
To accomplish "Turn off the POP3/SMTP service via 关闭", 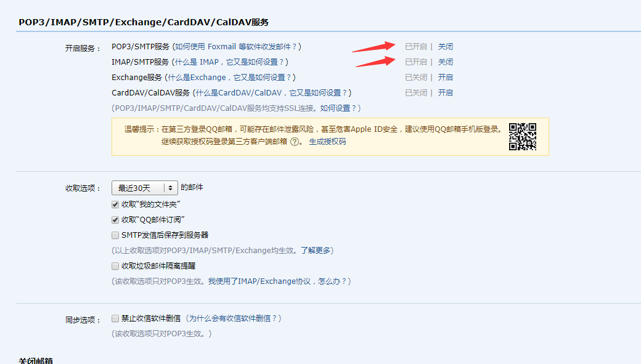I will pyautogui.click(x=445, y=47).
